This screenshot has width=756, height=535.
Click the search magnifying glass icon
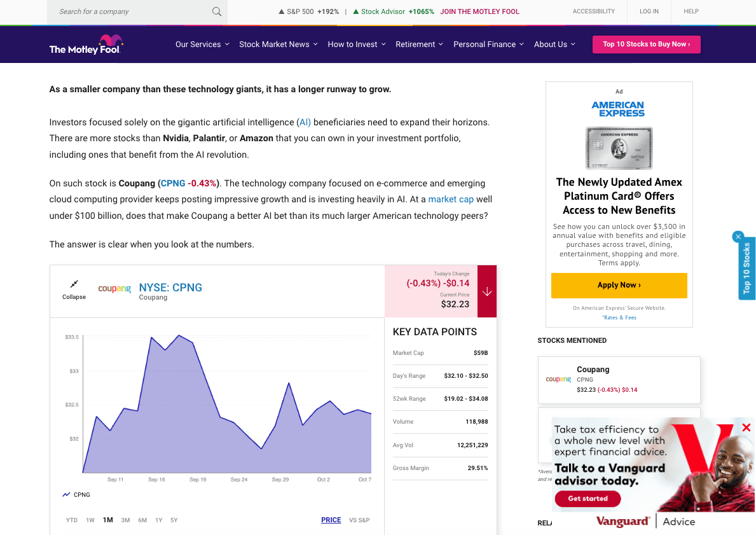216,11
